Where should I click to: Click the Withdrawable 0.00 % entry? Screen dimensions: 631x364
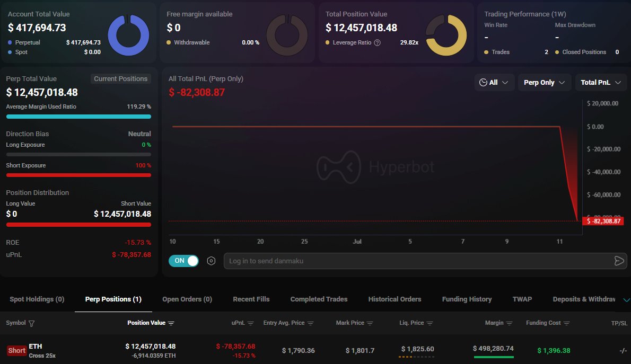(213, 42)
